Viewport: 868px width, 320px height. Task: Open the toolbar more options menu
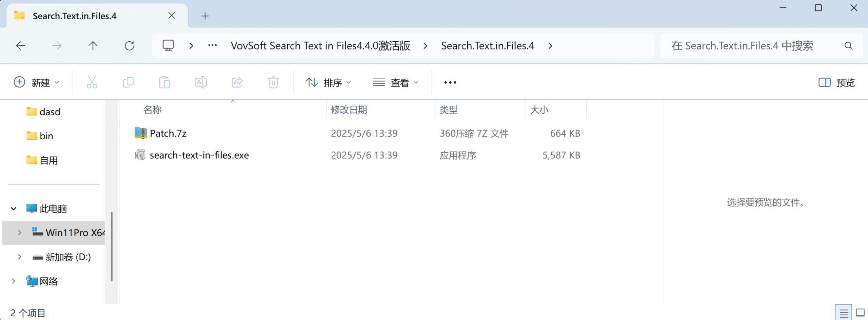(450, 82)
